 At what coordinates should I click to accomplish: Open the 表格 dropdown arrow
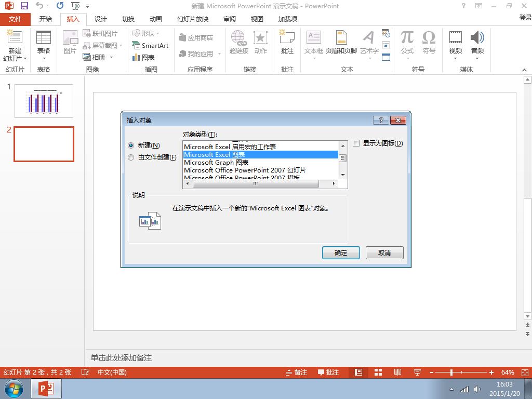pos(44,58)
